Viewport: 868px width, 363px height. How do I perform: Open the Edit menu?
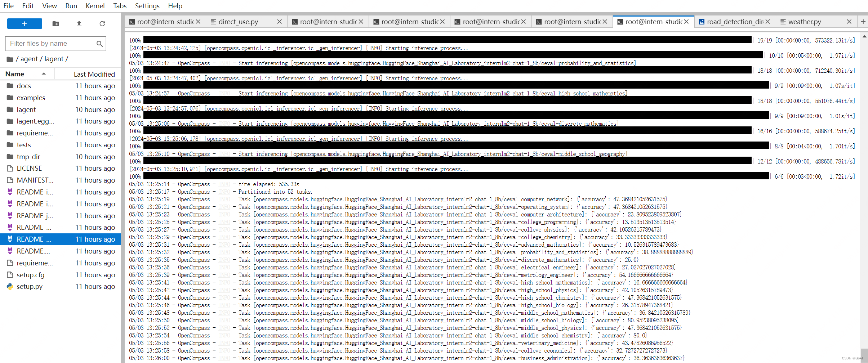tap(28, 6)
